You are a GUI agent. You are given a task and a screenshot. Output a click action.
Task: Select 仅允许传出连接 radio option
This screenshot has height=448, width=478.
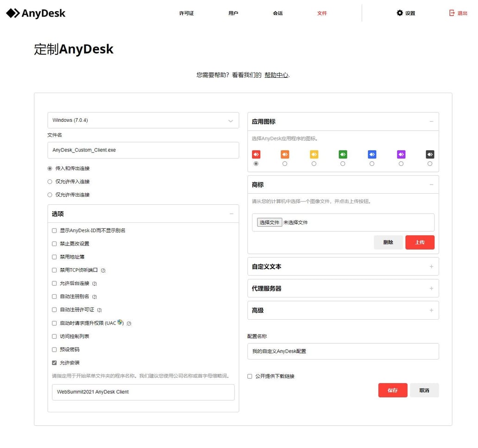coord(50,195)
